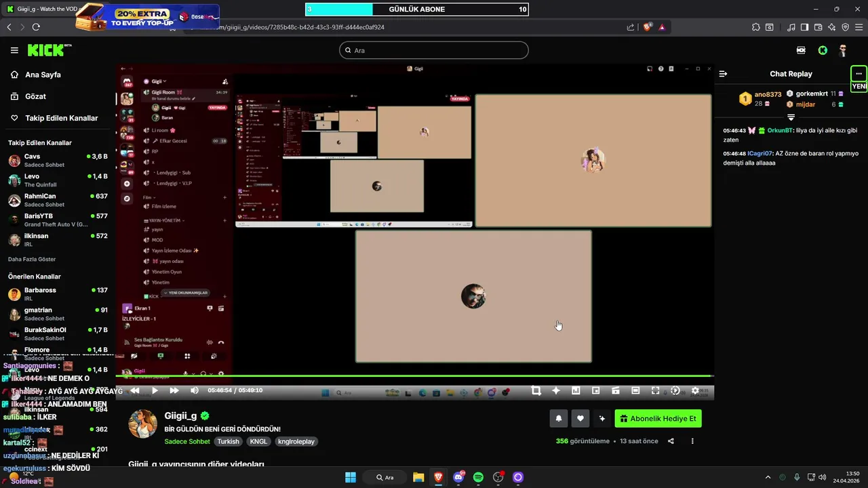Viewport: 868px width, 488px height.
Task: Reload the browser page
Action: coord(36,27)
